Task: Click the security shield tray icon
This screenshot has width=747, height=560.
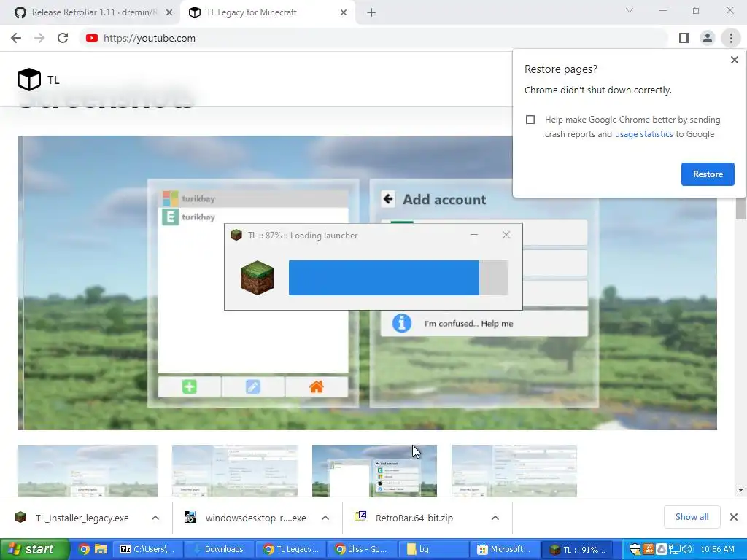Action: coord(635,549)
